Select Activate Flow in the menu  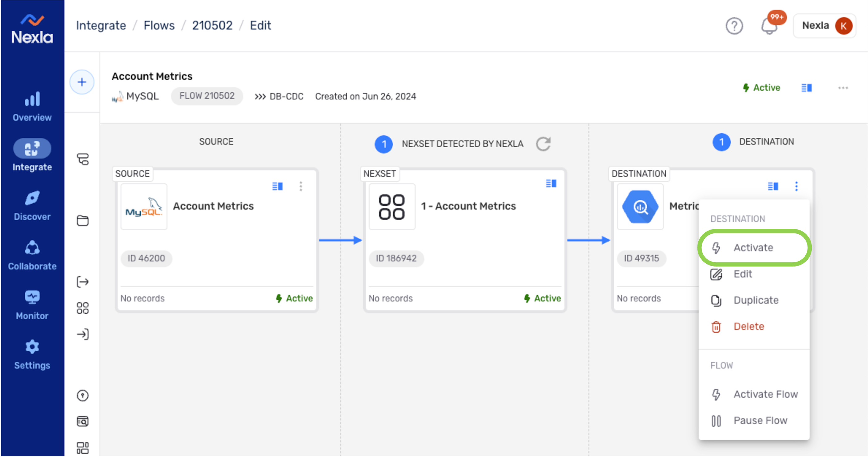click(754, 394)
